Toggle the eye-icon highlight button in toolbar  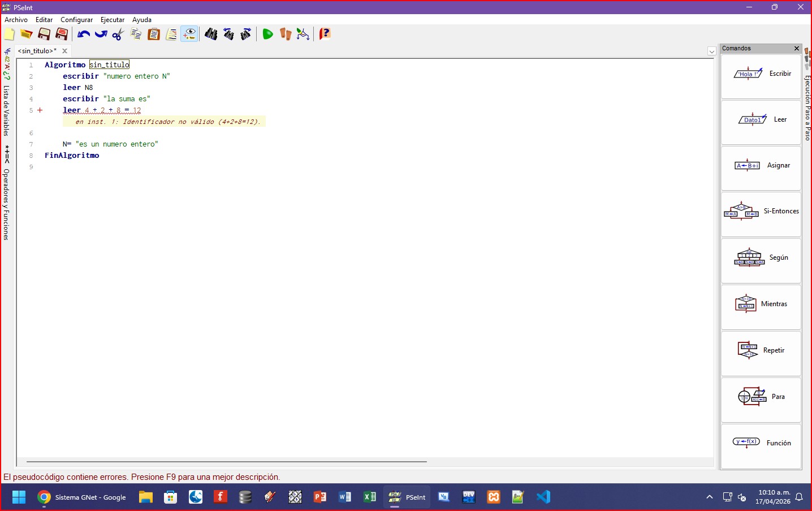click(189, 35)
